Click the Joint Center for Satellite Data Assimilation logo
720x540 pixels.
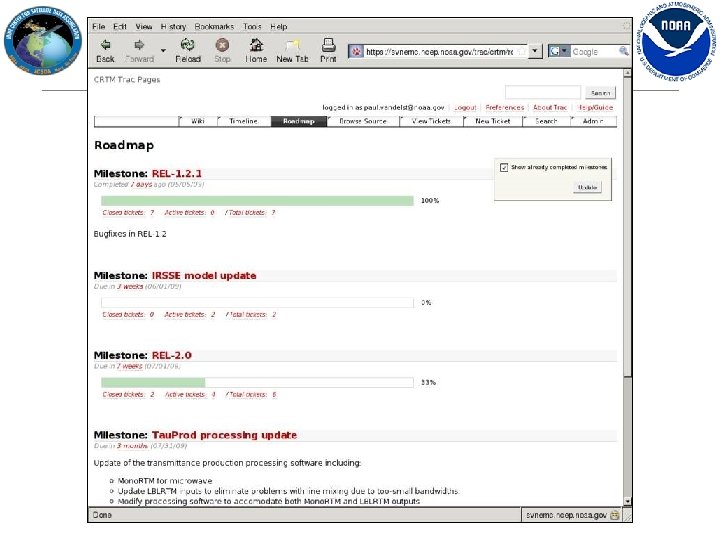click(43, 40)
